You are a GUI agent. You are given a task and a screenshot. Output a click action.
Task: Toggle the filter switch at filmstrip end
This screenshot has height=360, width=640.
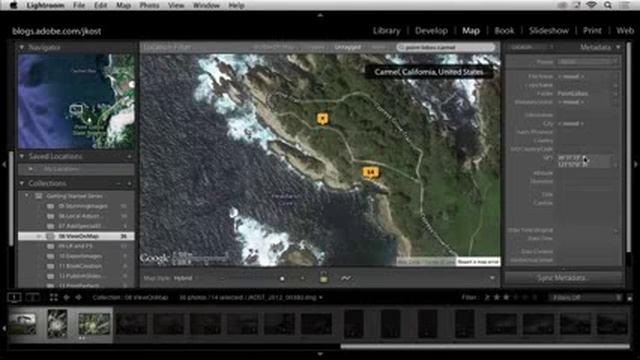(x=630, y=298)
